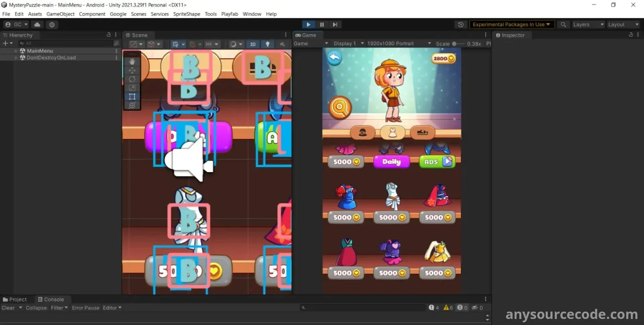Image resolution: width=644 pixels, height=325 pixels.
Task: Select the Rect tool in Scene overlay
Action: click(132, 97)
